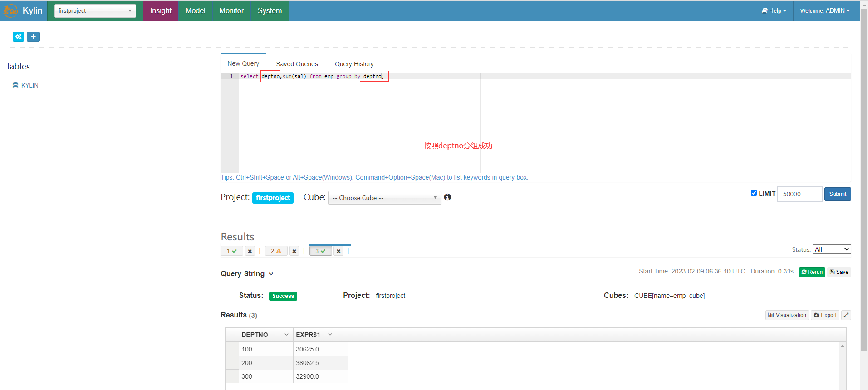Open the Welcome, ADMIN user menu

pos(825,11)
